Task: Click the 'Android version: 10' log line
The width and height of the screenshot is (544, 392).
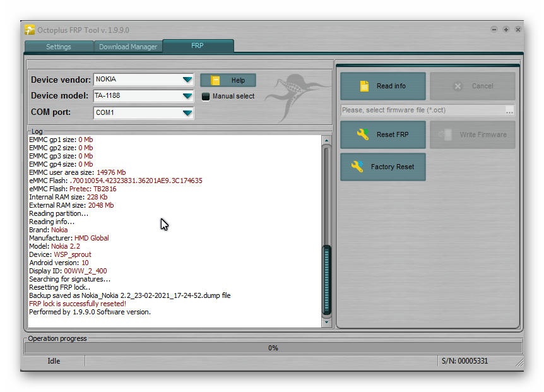Action: [59, 263]
